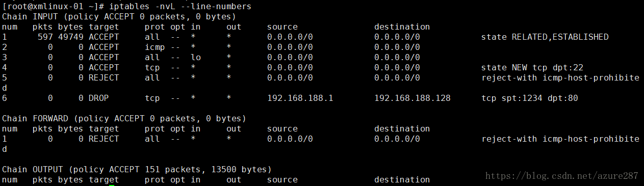Click the Chain FORWARD policy header line
Viewport: 644px width, 186px height.
(124, 119)
